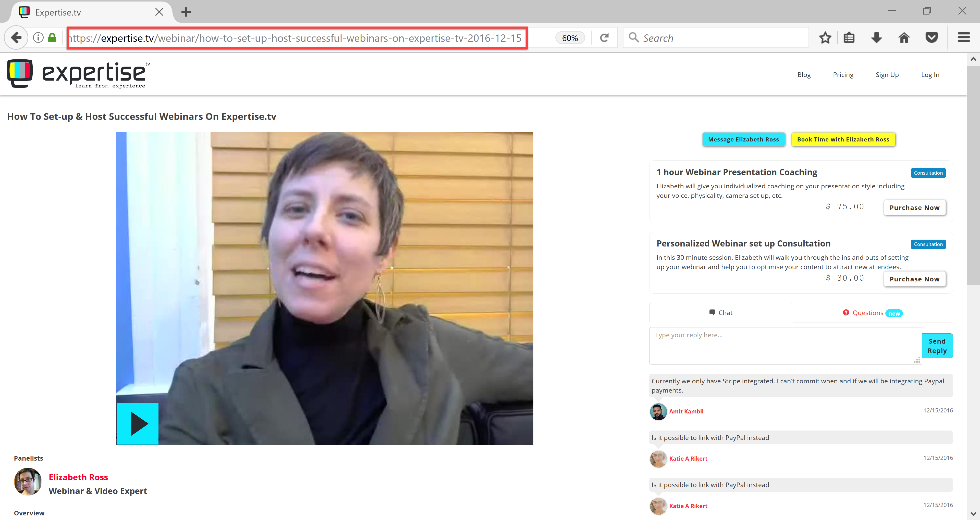Play the webinar video
Image resolution: width=980 pixels, height=520 pixels.
point(137,423)
